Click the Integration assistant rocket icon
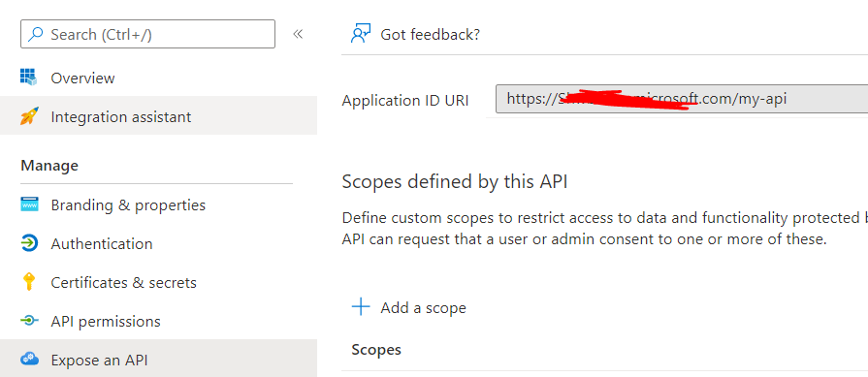 coord(29,116)
